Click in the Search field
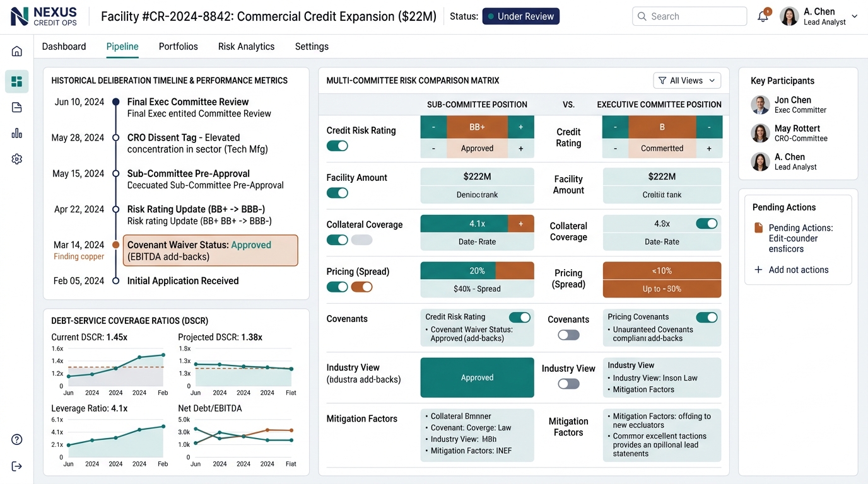Viewport: 868px width, 484px height. [x=689, y=16]
